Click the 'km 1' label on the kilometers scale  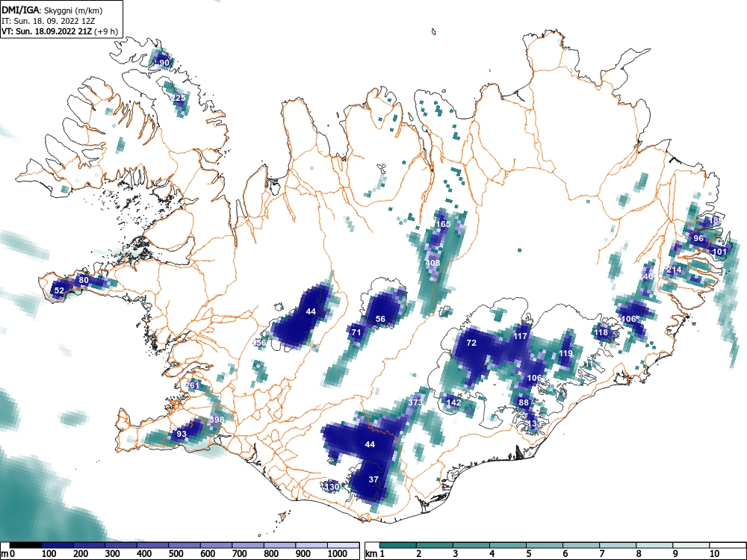click(x=375, y=554)
